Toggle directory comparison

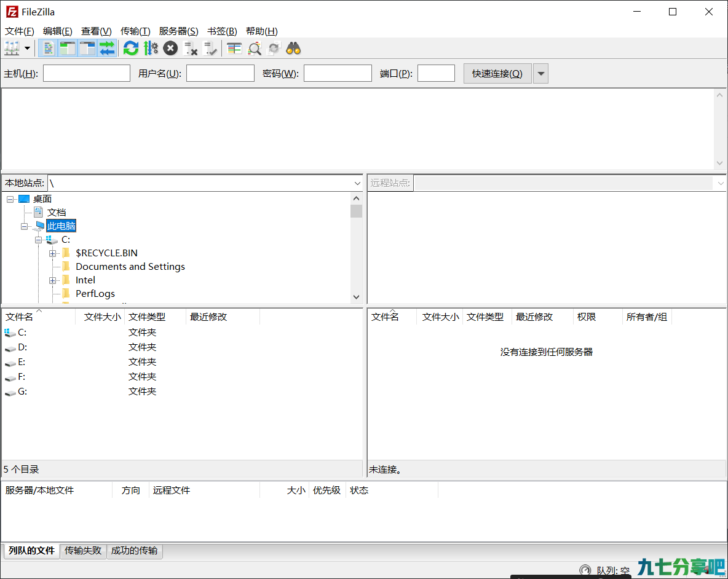pyautogui.click(x=255, y=48)
